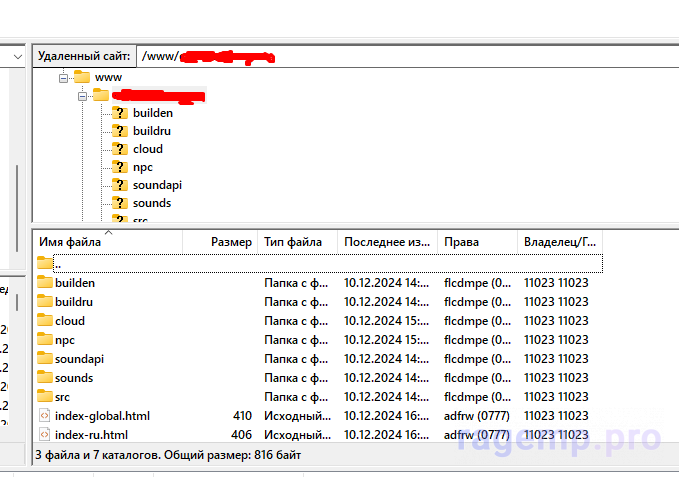Select the cloud folder icon in file list
Screen dimensions: 679x477
point(44,321)
